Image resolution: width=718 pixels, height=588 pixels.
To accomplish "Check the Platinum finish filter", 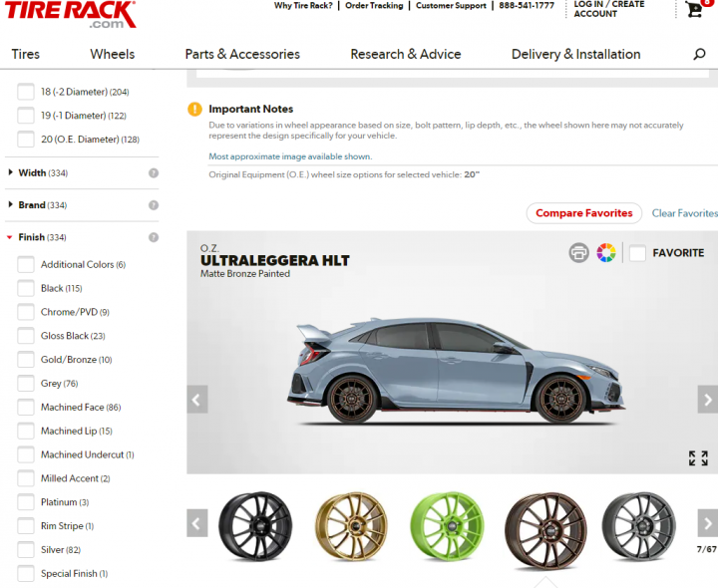I will 26,502.
